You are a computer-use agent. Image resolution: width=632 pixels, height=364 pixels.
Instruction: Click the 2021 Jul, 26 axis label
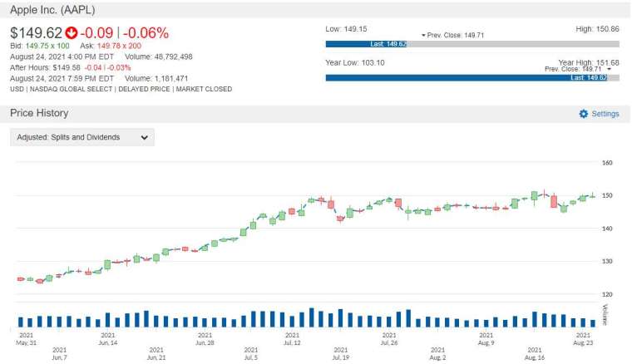389,339
